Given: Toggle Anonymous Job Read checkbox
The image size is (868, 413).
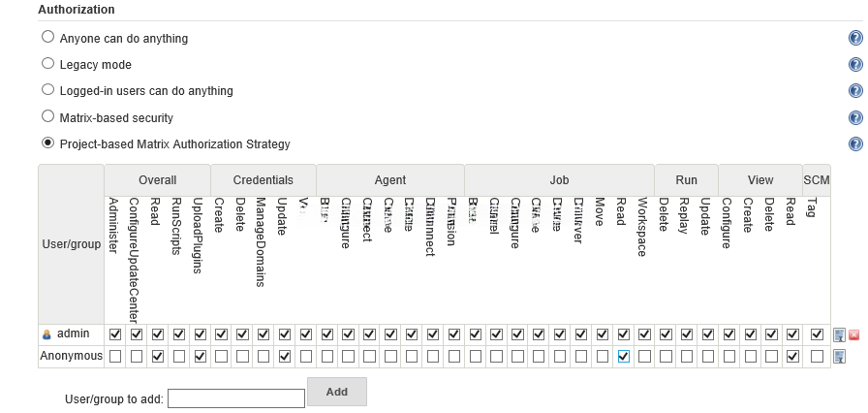Looking at the screenshot, I should [623, 357].
